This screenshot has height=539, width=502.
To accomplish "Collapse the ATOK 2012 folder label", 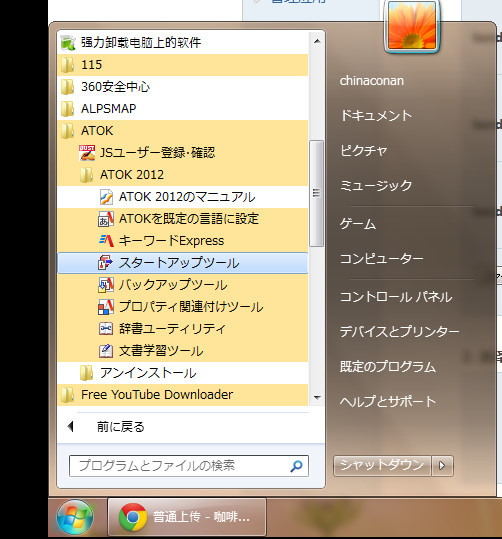I will (x=132, y=175).
